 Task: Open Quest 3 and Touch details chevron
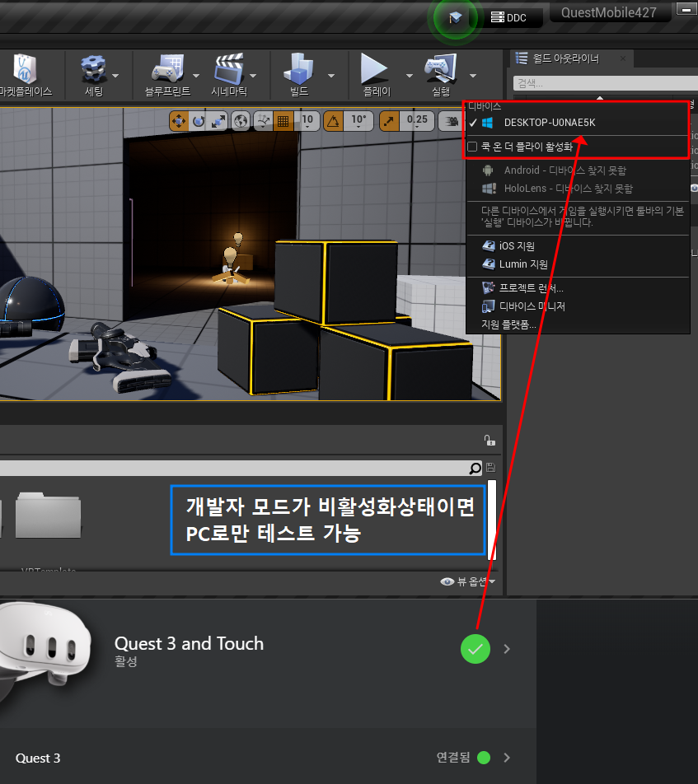click(507, 649)
